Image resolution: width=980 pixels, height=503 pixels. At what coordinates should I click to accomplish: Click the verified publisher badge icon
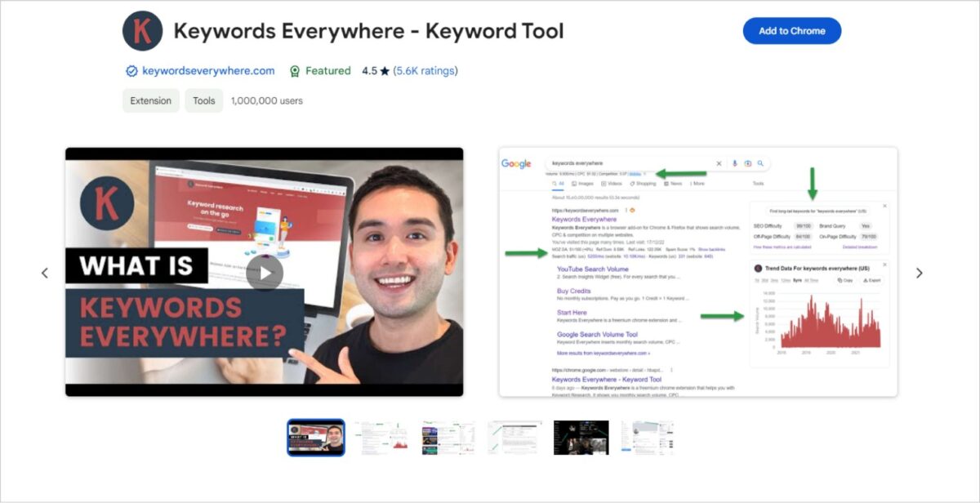coord(131,71)
